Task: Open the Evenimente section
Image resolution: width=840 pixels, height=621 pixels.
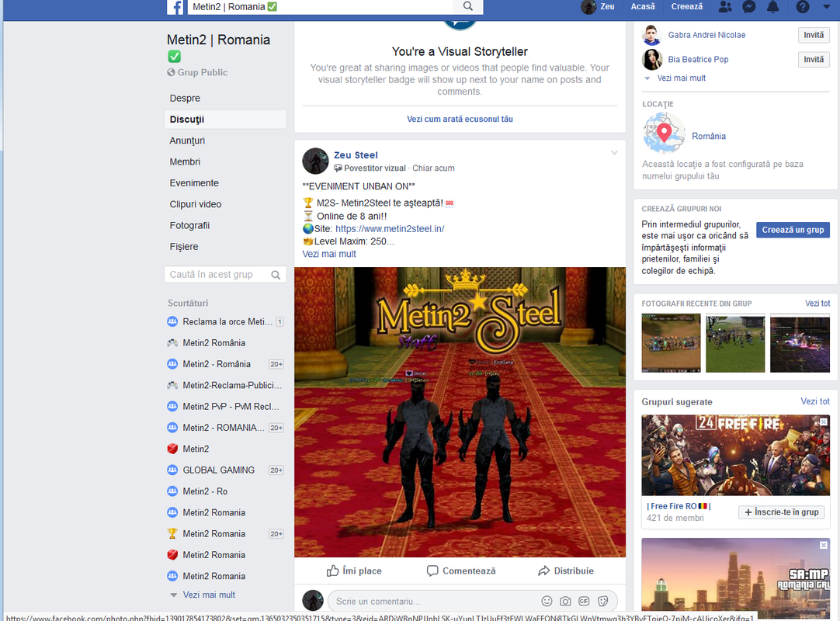Action: [194, 182]
